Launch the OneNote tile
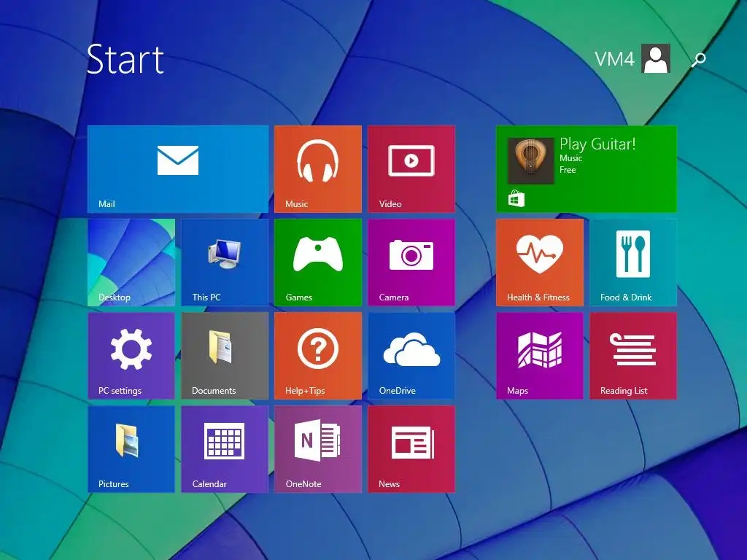 click(318, 449)
